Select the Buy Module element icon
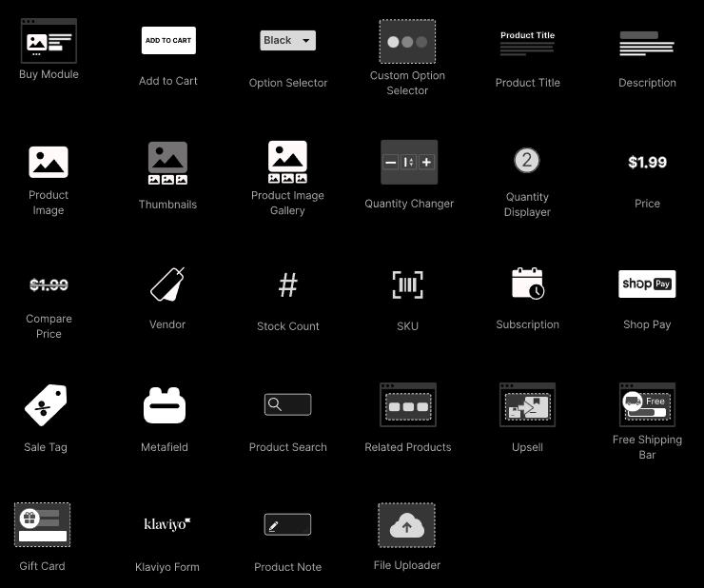 point(49,41)
